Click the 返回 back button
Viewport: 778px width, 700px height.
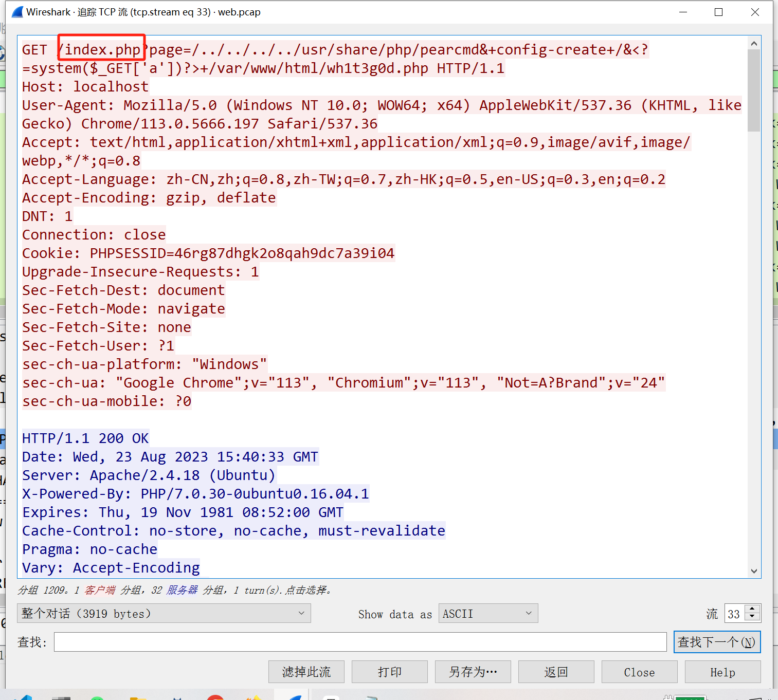(x=556, y=672)
